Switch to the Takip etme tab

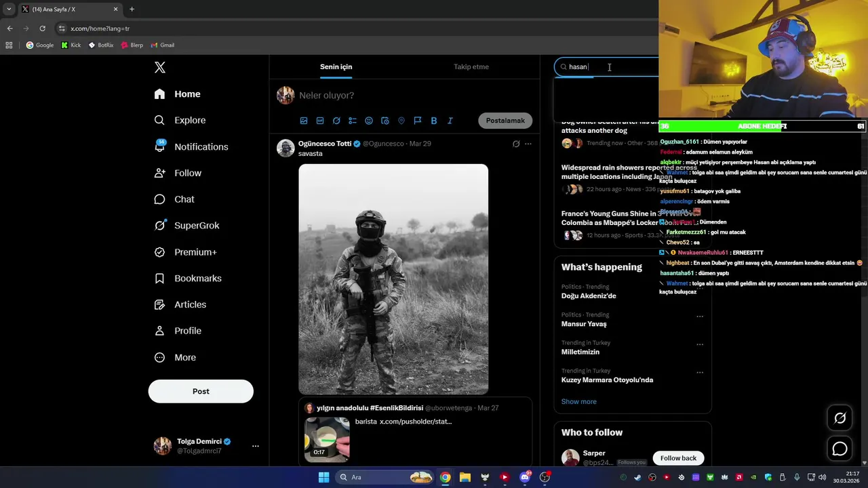[x=471, y=66]
